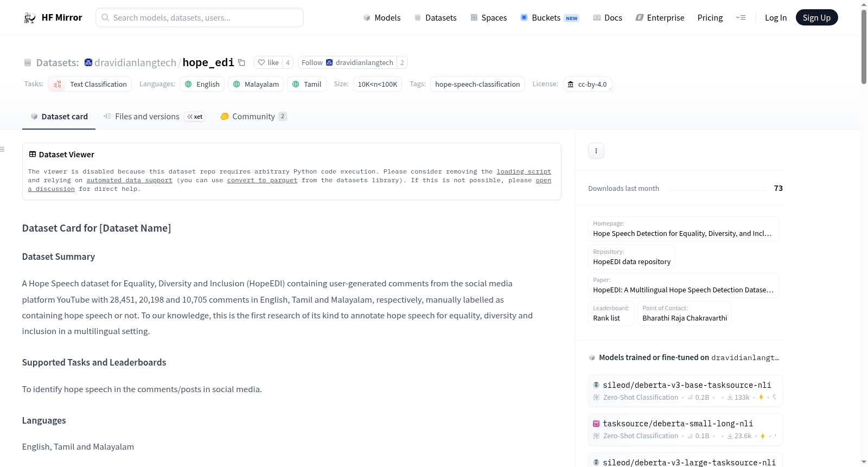Click the hope_edi dataset name

(x=208, y=63)
